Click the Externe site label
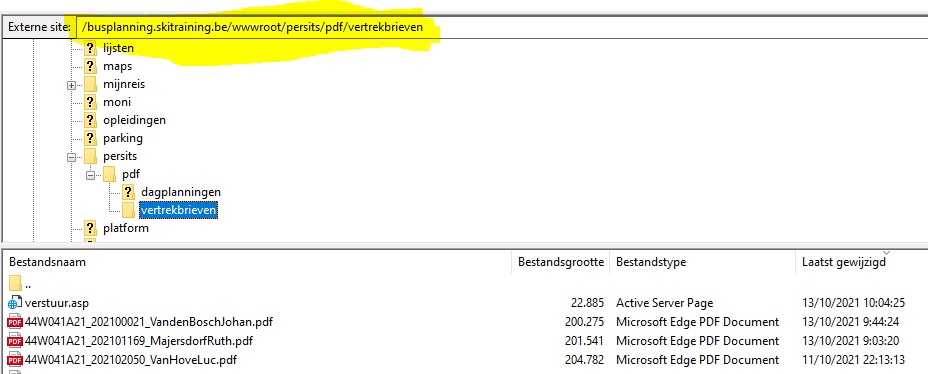928x374 pixels. (38, 28)
